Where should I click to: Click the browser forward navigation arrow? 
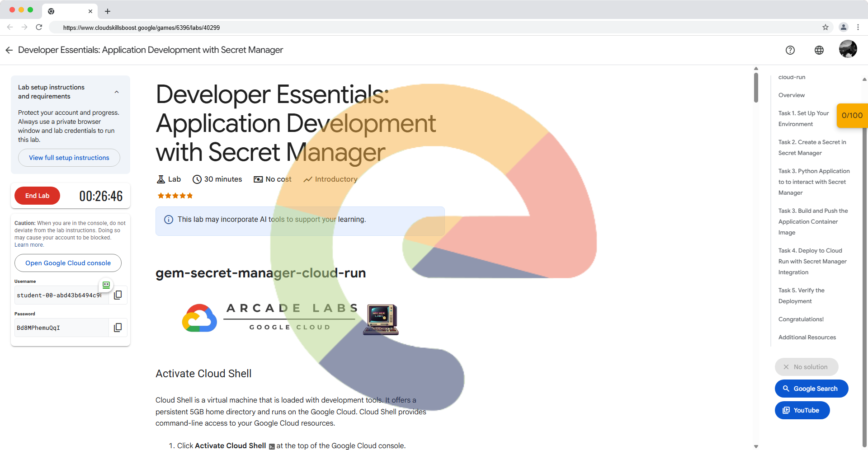(x=24, y=27)
